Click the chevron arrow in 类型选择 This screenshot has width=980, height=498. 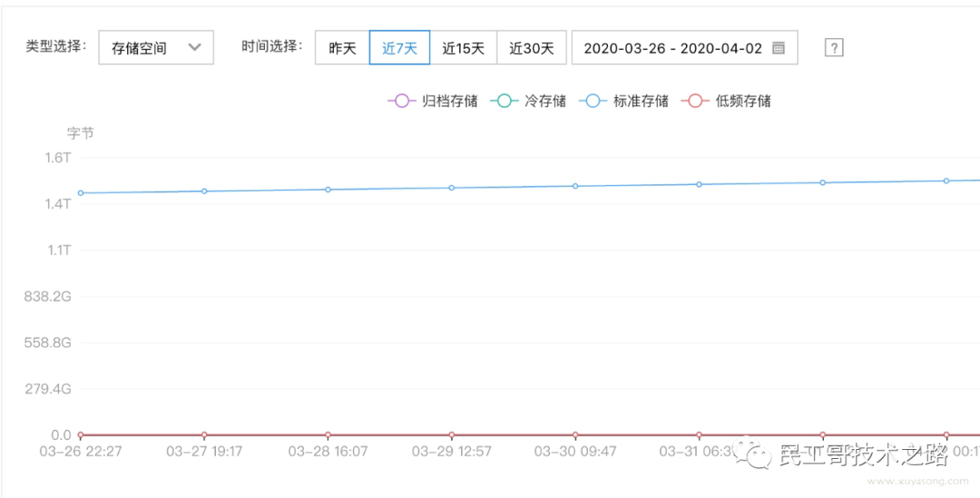pos(194,47)
